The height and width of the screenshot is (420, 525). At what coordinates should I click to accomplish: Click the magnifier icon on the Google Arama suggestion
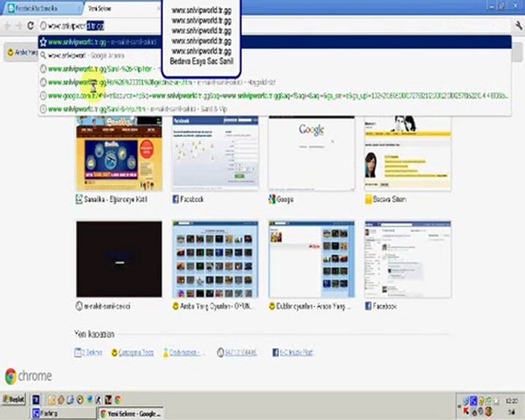pyautogui.click(x=43, y=55)
